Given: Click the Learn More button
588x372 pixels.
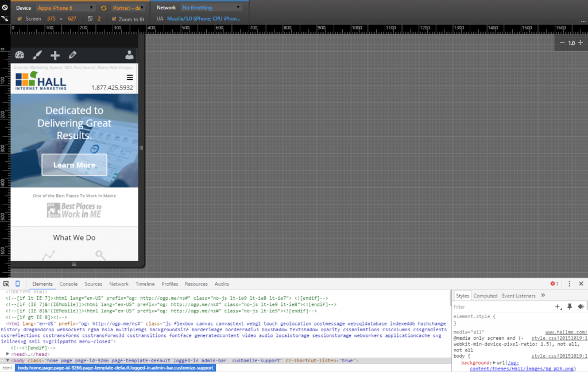Looking at the screenshot, I should 74,165.
